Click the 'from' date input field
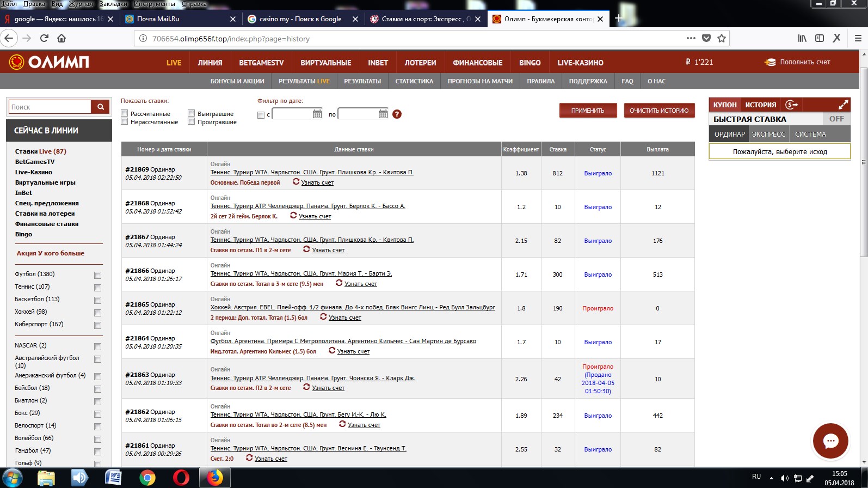The width and height of the screenshot is (868, 488). [x=292, y=114]
